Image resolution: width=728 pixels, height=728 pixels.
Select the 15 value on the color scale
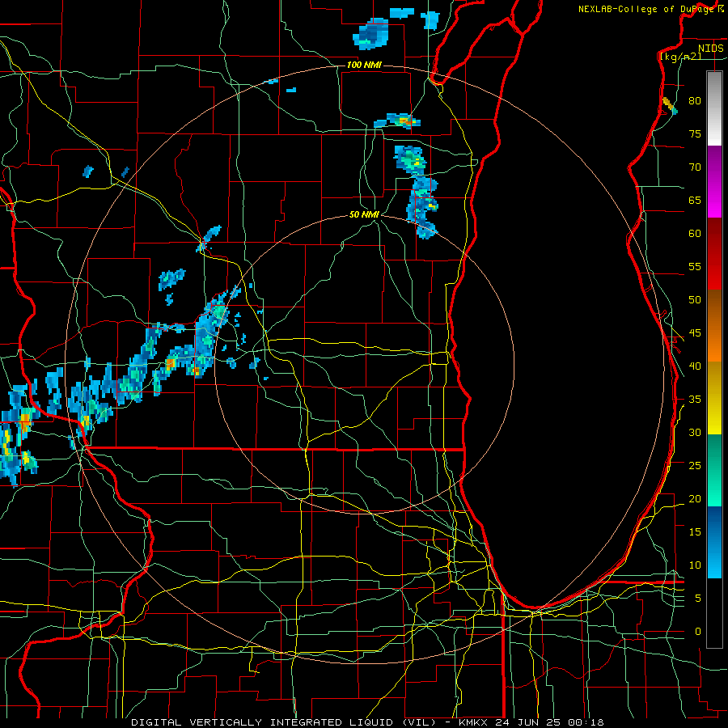tap(695, 532)
